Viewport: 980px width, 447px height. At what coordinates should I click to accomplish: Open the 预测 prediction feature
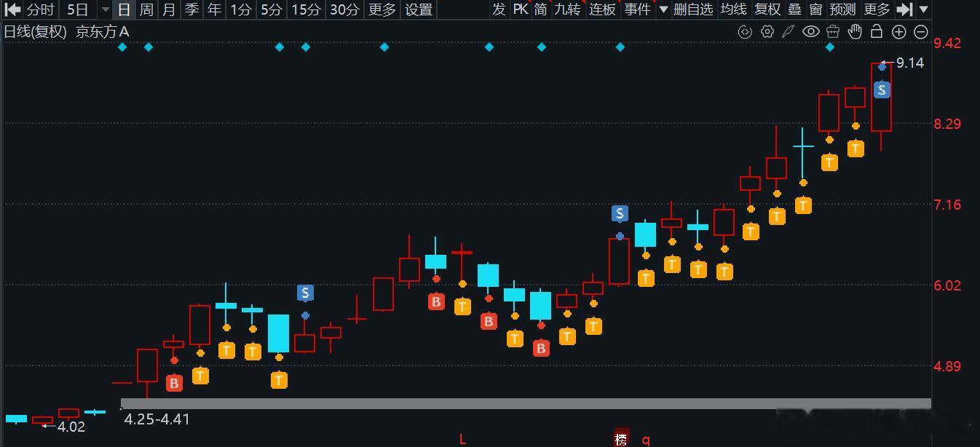pos(843,9)
